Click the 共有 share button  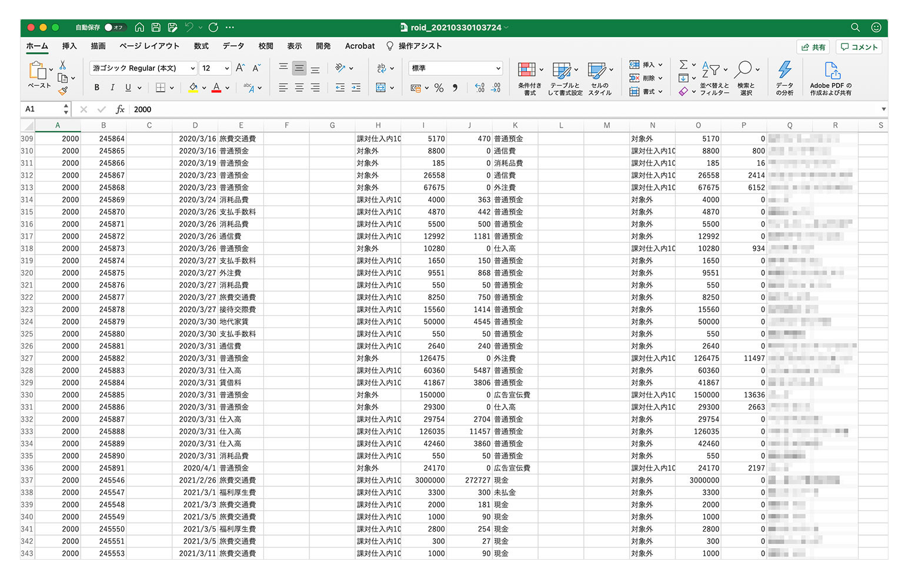[x=813, y=47]
